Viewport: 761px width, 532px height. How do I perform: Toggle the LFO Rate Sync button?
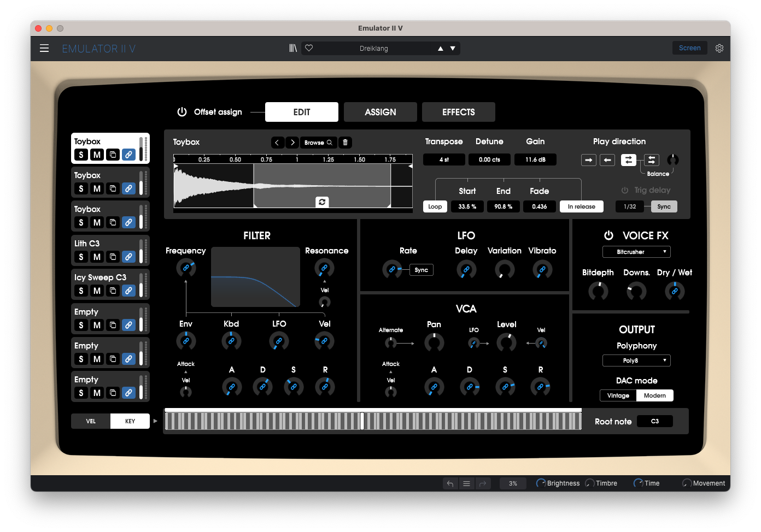[422, 270]
